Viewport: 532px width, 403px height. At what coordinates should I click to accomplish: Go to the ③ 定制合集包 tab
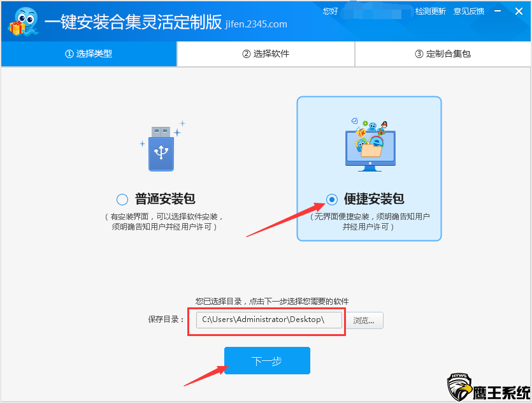(x=443, y=54)
